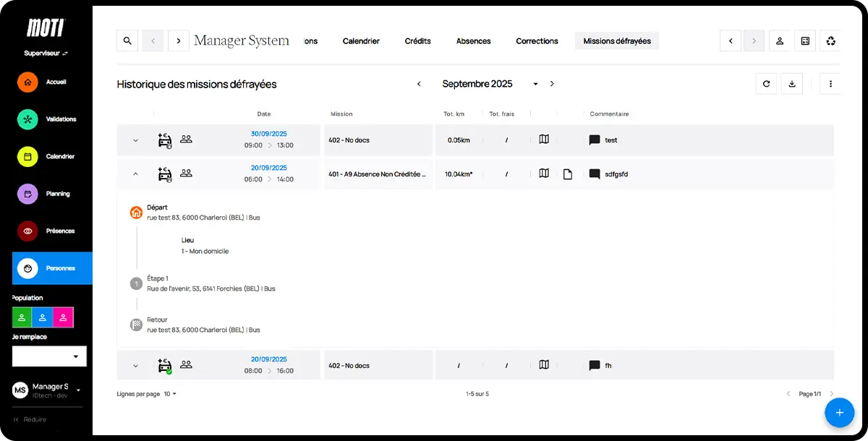
Task: Click the blue population filter icon
Action: 42,317
